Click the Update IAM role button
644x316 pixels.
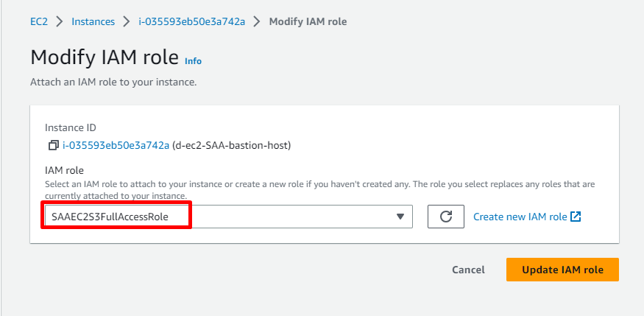tap(562, 270)
